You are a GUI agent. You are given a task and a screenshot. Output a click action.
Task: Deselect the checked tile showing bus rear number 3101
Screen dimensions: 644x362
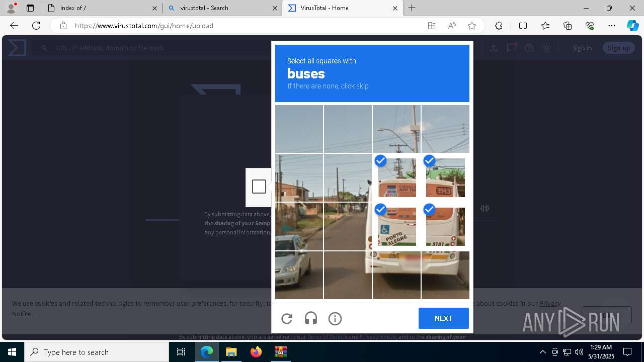(x=445, y=226)
